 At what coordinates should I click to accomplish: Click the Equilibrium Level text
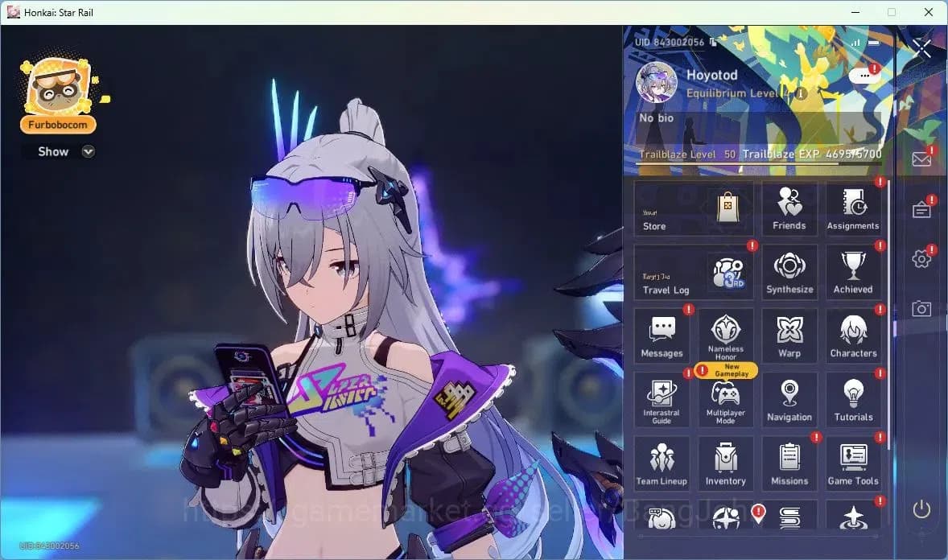coord(735,93)
